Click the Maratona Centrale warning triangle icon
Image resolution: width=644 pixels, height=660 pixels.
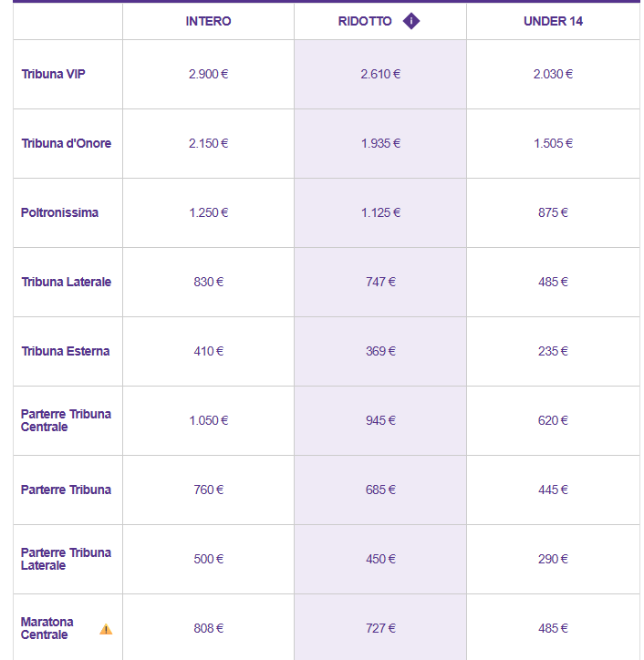106,629
